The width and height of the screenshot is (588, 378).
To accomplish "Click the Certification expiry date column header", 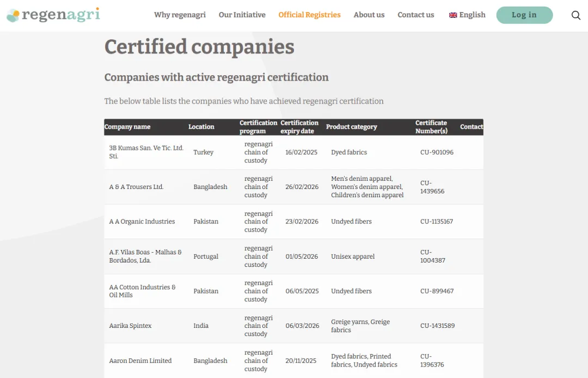I will tap(299, 127).
